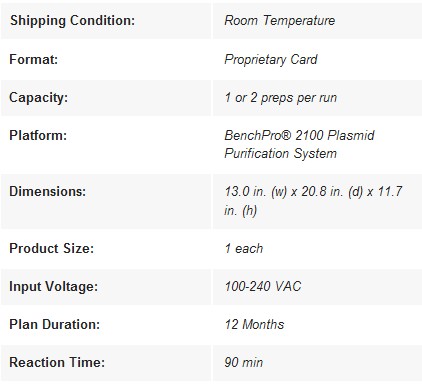
Task: Click the Dimensions label
Action: (47, 192)
